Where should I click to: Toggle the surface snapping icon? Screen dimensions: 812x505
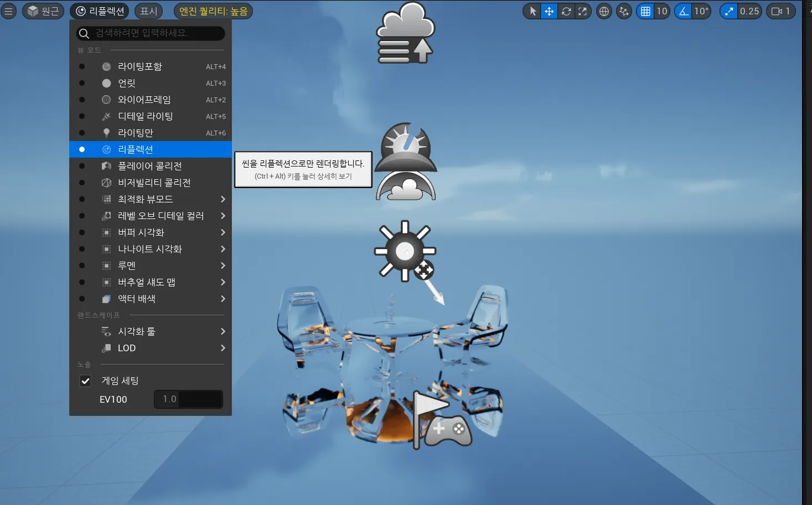pos(624,11)
